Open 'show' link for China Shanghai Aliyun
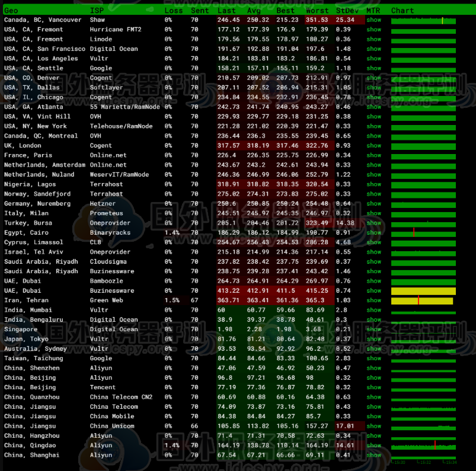Image resolution: width=476 pixels, height=471 pixels. (373, 455)
